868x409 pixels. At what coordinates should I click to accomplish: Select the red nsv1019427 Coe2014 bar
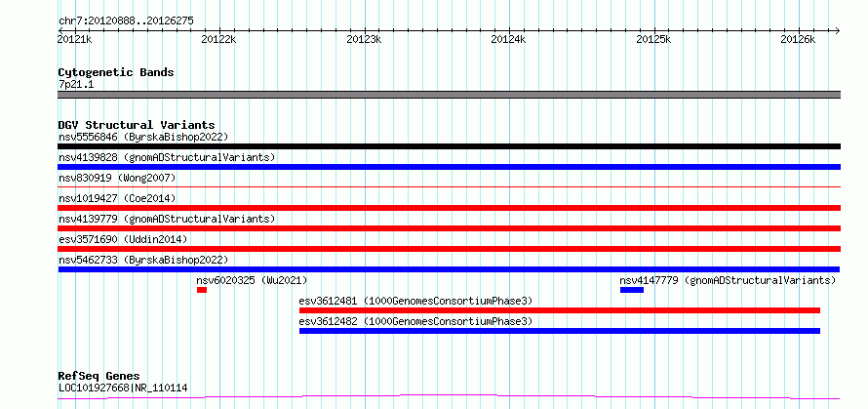tap(449, 208)
